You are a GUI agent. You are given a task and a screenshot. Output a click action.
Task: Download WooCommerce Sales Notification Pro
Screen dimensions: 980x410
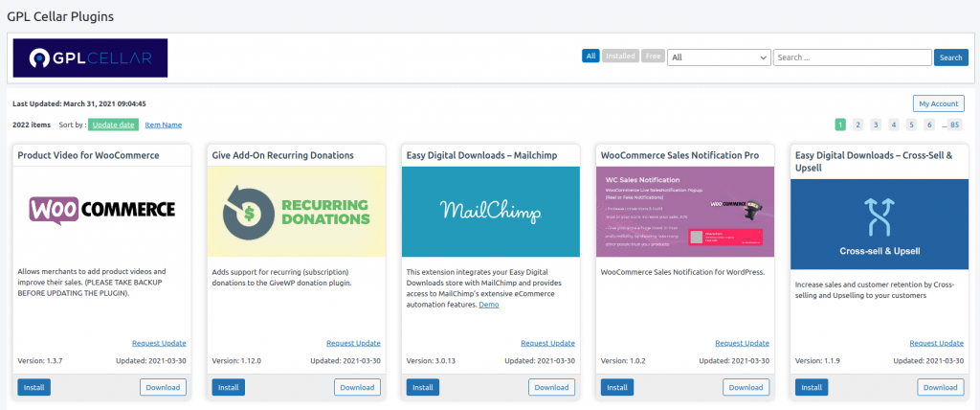746,387
